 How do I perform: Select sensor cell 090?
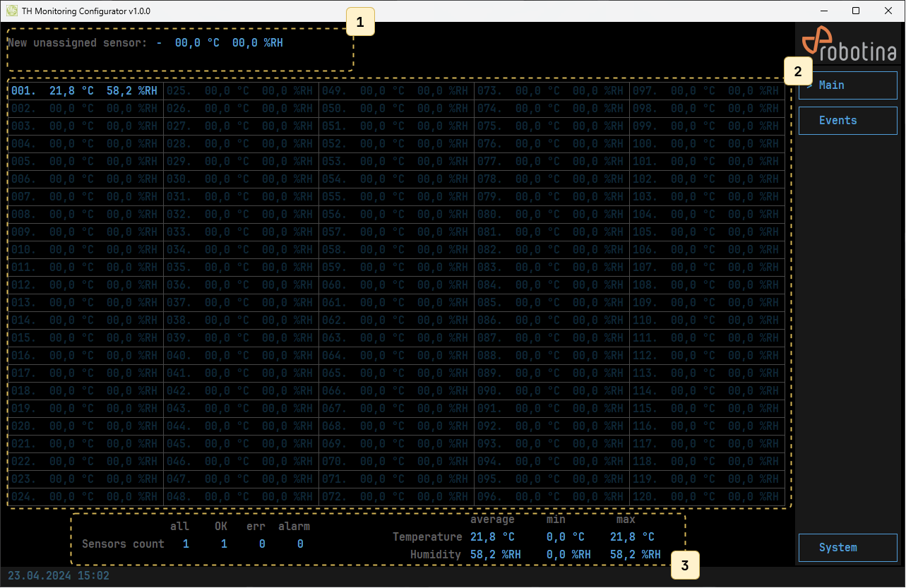coord(552,391)
